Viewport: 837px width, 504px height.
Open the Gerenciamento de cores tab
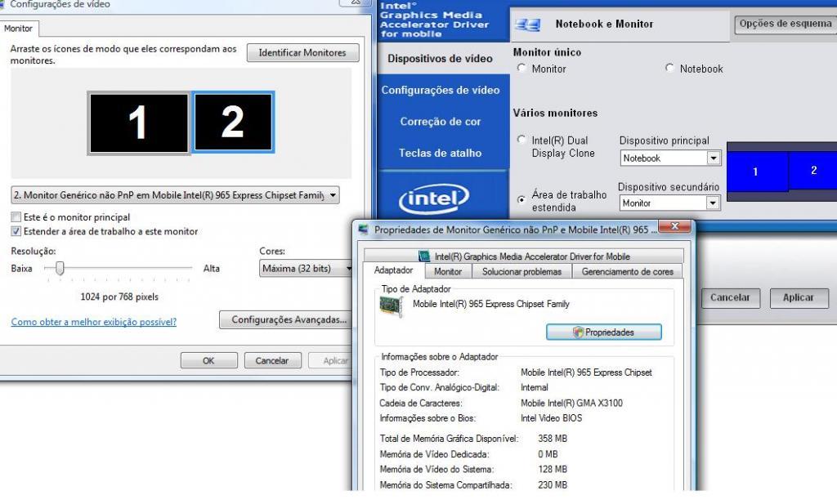click(x=628, y=271)
